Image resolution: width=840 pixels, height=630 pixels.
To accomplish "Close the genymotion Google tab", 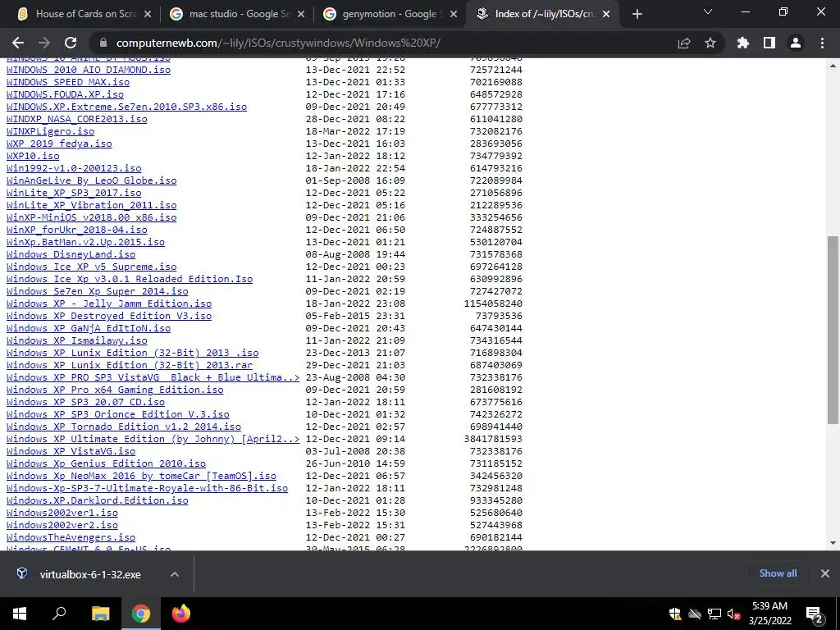I will 454,14.
